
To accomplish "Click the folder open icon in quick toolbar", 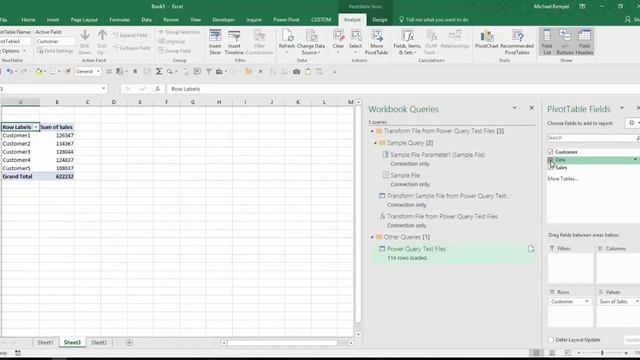I will click(x=249, y=71).
